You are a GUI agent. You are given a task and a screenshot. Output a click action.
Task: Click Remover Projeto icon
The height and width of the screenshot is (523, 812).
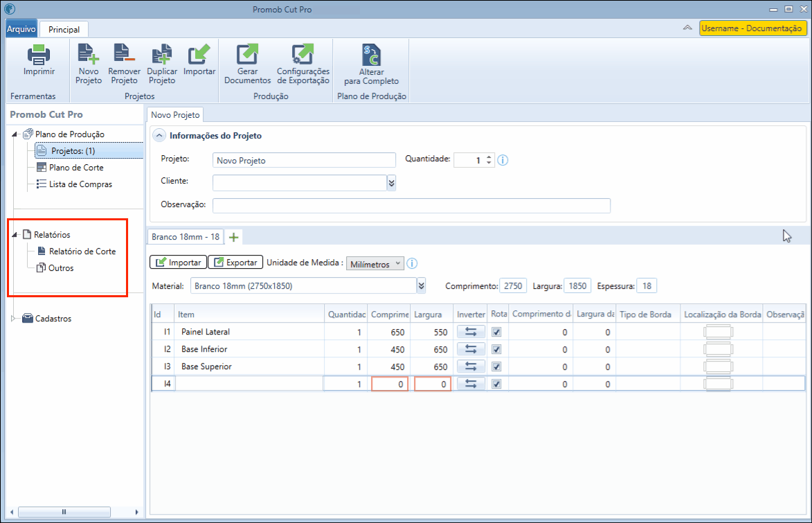coord(124,54)
